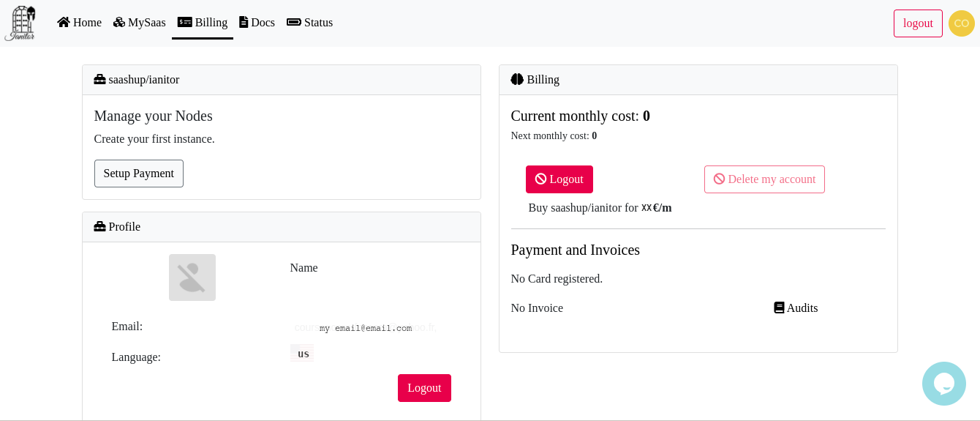The image size is (980, 421).
Task: Select the Billing tab
Action: pos(203,23)
